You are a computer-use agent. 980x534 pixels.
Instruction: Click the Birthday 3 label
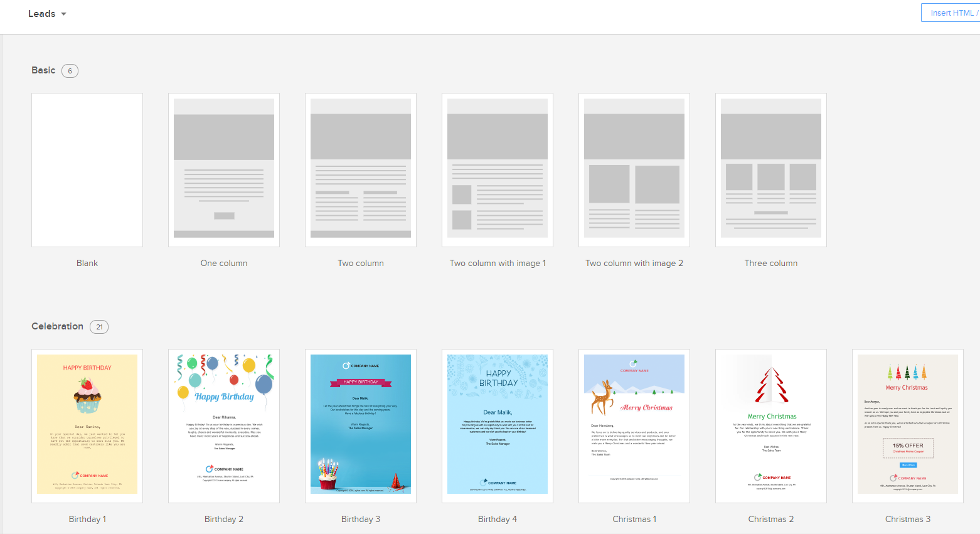[x=361, y=519]
